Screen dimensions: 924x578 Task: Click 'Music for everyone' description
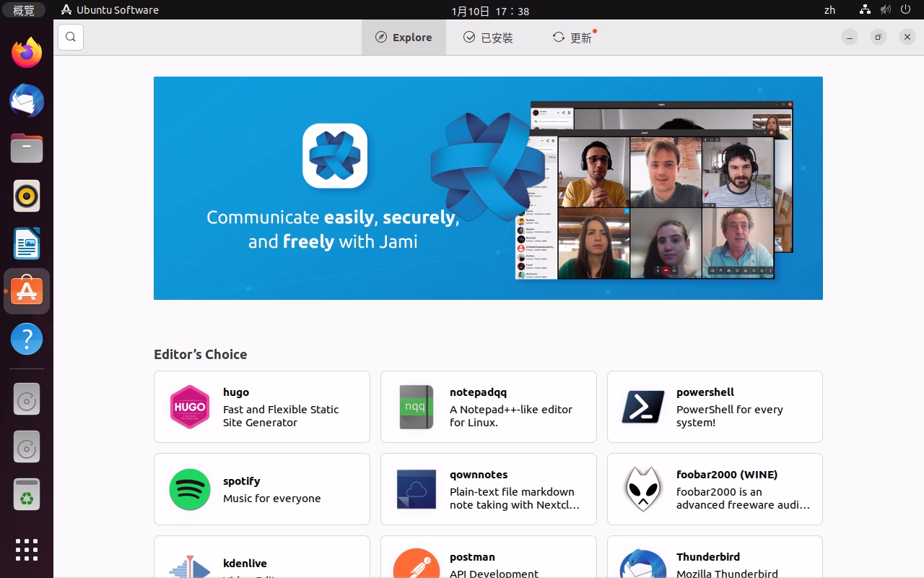[272, 499]
